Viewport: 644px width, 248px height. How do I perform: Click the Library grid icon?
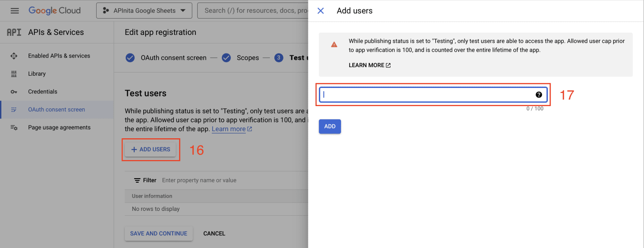point(14,73)
